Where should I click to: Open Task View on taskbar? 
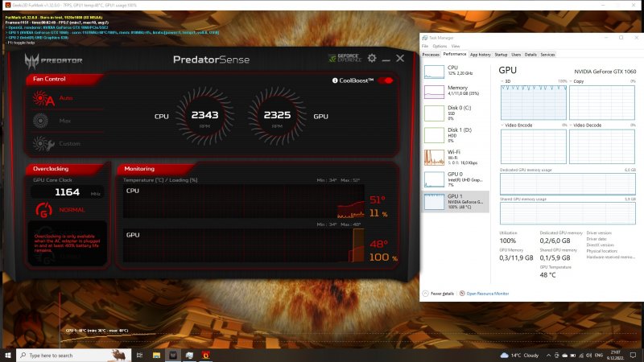pos(139,355)
